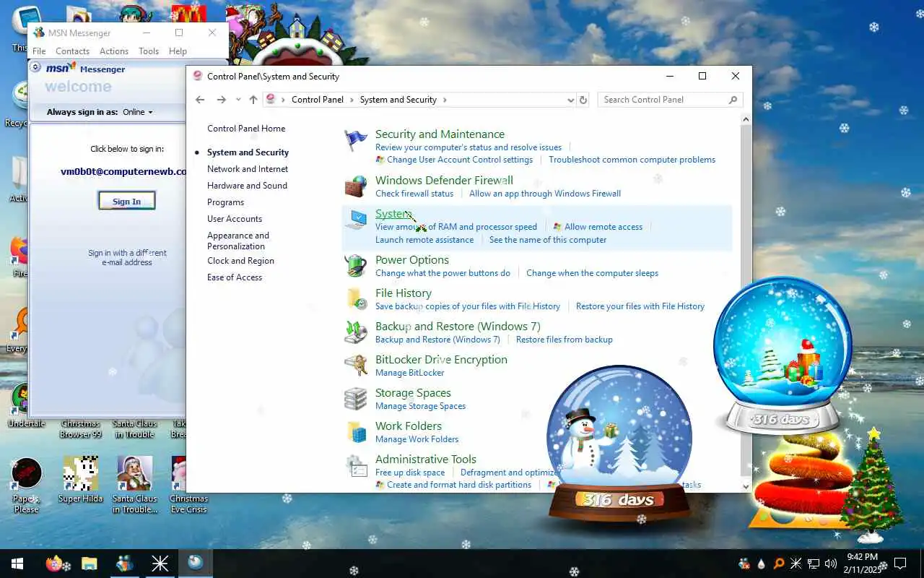Screen dimensions: 924x578
Task: Click the search magnifier icon in Control Panel
Action: coord(733,100)
